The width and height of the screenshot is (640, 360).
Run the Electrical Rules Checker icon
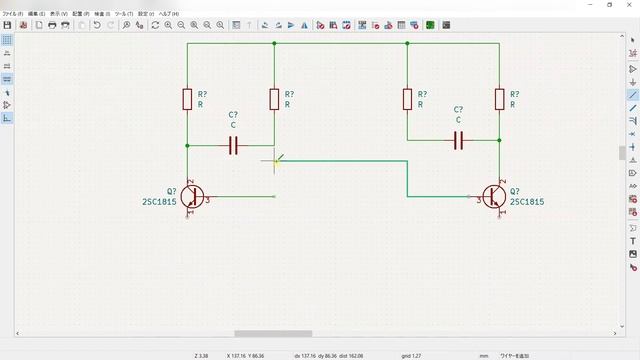click(x=376, y=25)
